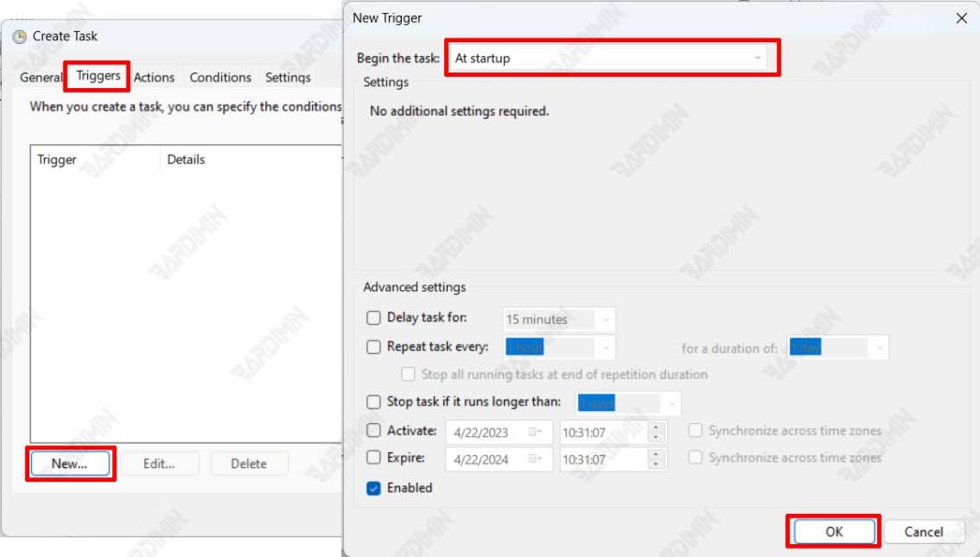
Task: Switch to the Actions tab
Action: [154, 78]
